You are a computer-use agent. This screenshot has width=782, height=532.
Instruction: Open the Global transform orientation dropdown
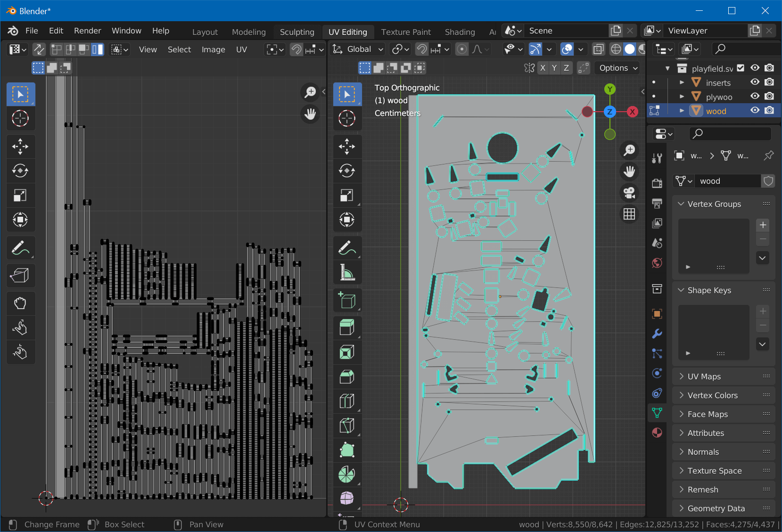pos(358,49)
